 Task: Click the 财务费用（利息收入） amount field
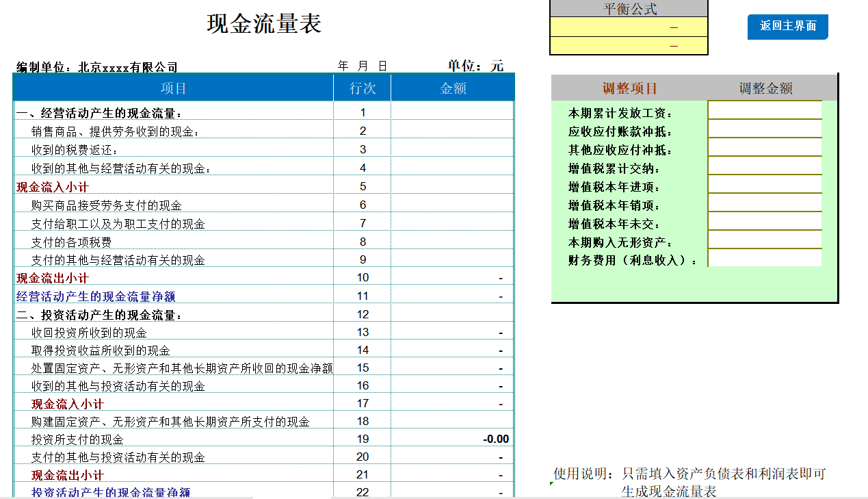click(764, 259)
